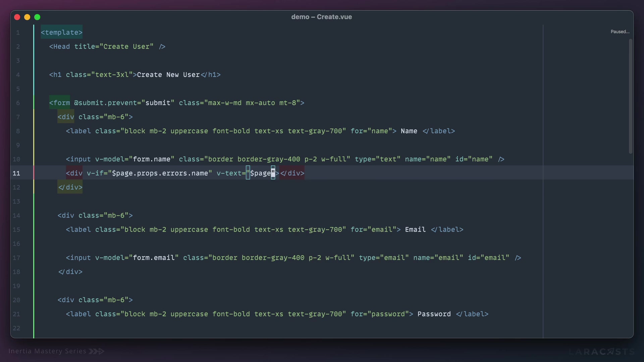Click line number 6 in gutter
Viewport: 644px width, 362px height.
[x=18, y=103]
